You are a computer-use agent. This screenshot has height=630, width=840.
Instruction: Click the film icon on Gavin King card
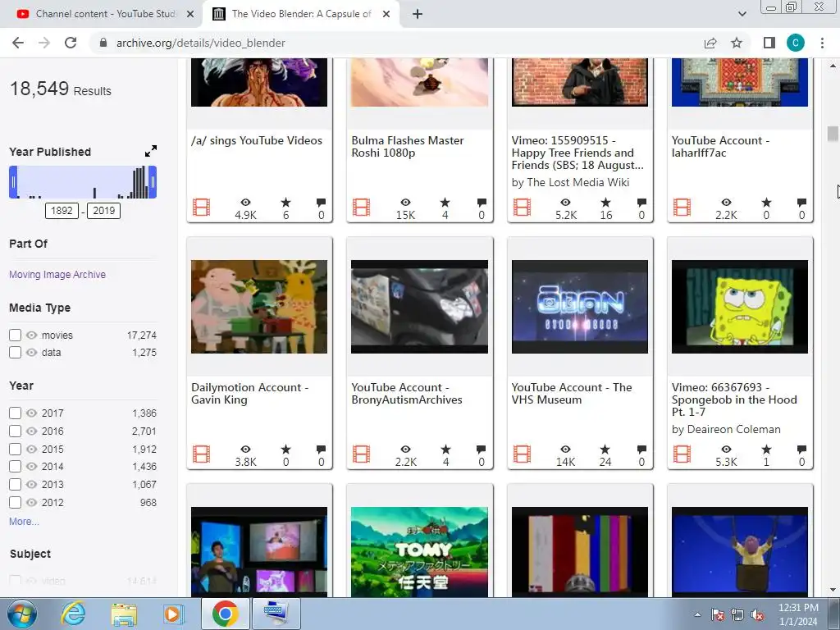[x=202, y=454]
